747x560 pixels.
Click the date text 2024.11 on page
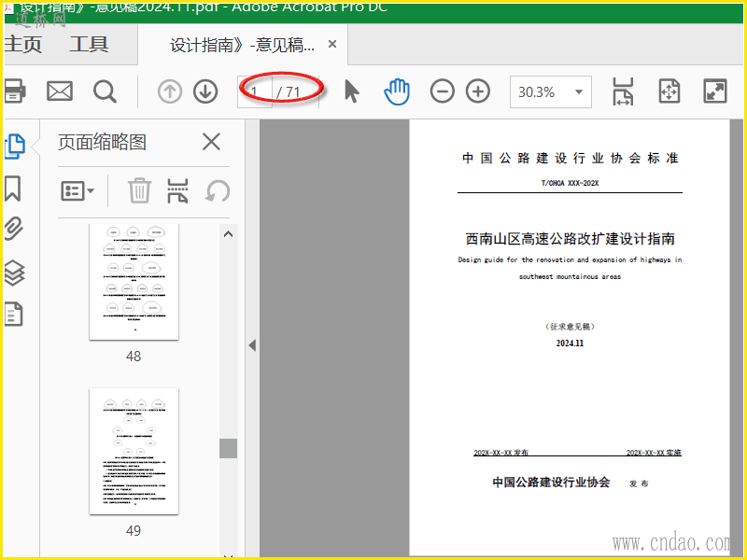pyautogui.click(x=570, y=343)
